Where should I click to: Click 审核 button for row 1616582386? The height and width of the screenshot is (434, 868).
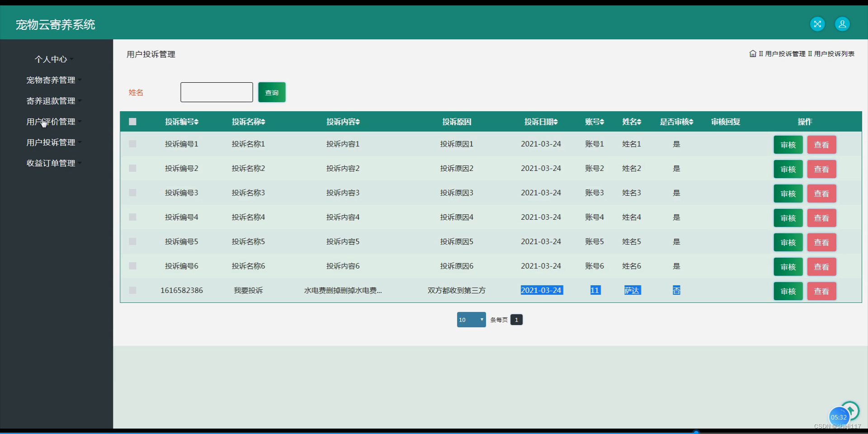[788, 291]
